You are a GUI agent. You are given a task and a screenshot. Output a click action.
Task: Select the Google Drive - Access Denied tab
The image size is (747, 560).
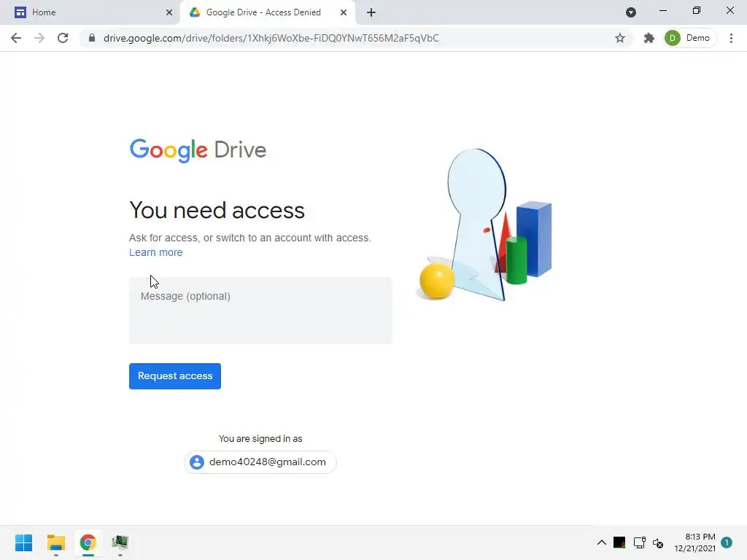click(x=267, y=12)
